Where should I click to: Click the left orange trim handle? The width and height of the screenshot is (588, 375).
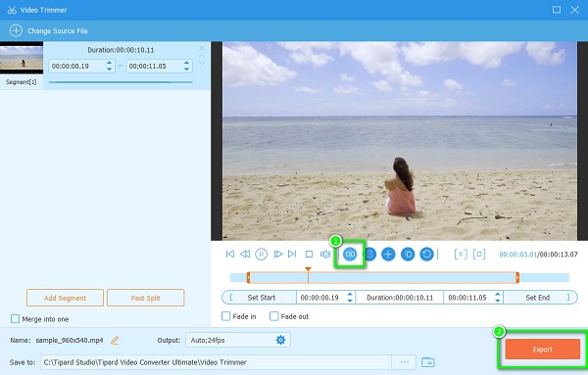[248, 278]
